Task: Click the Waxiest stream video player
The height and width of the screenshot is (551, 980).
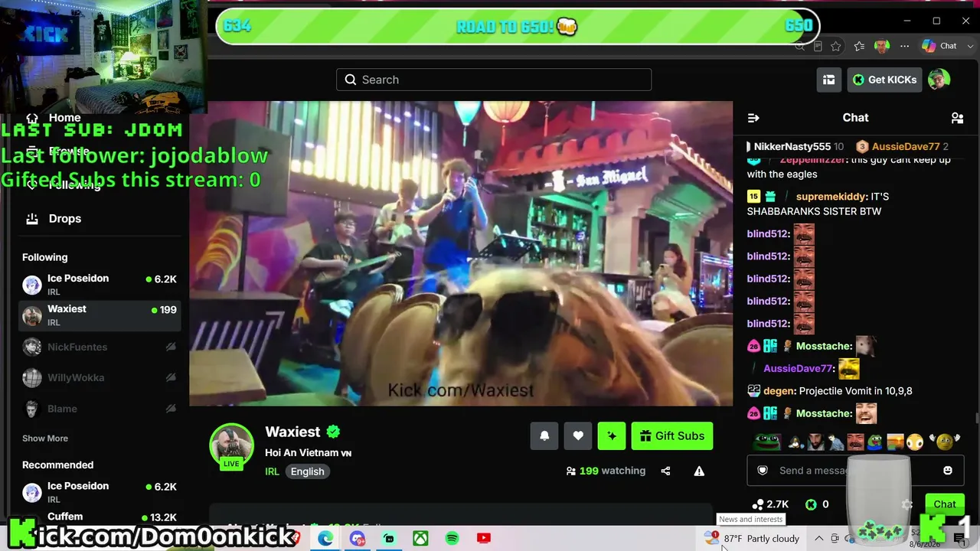Action: coord(461,253)
